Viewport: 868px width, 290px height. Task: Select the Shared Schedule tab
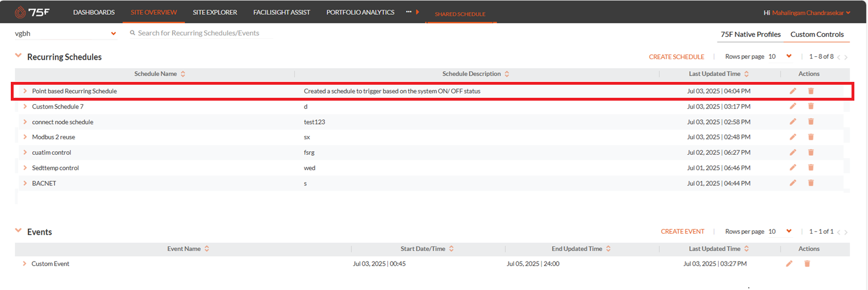460,14
